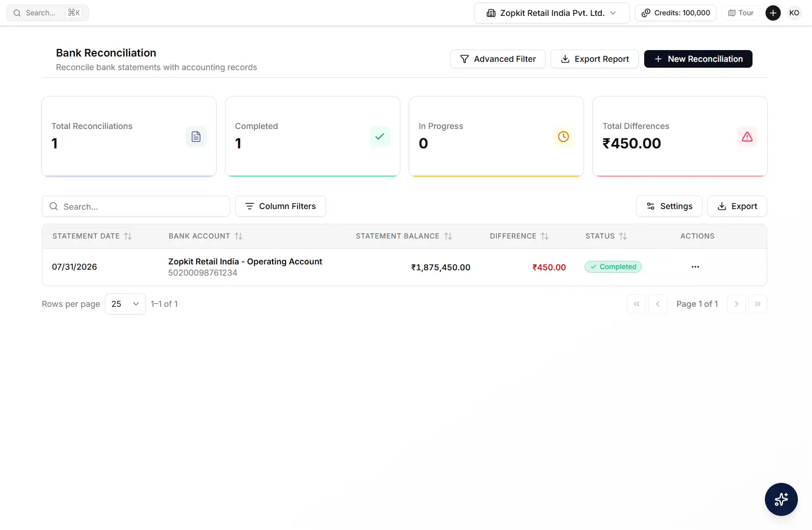This screenshot has height=530, width=812.
Task: Click account number 50200098761234
Action: pos(203,273)
